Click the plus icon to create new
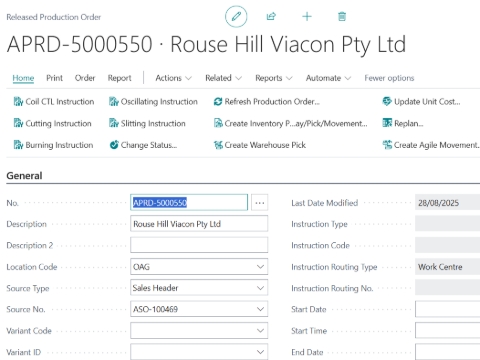The height and width of the screenshot is (360, 480). pyautogui.click(x=307, y=16)
